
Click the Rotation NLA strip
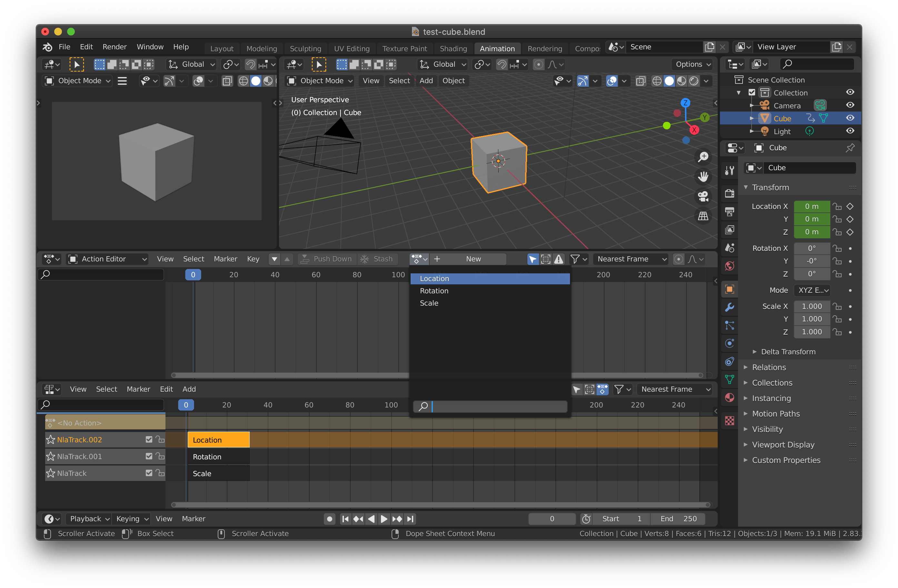pos(218,457)
